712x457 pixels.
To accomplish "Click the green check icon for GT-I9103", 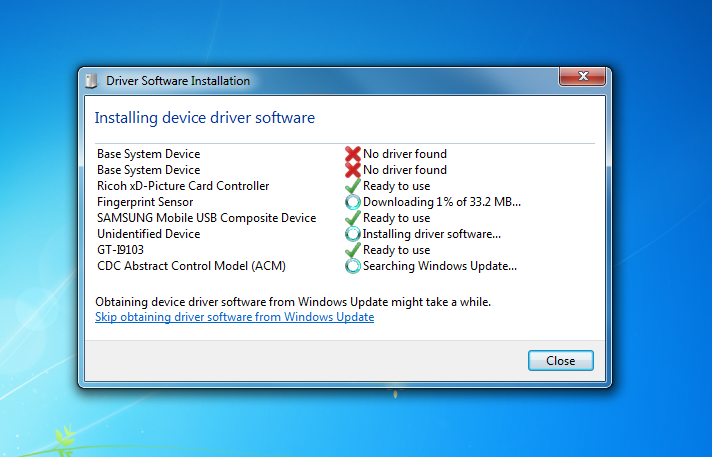I will (x=352, y=250).
